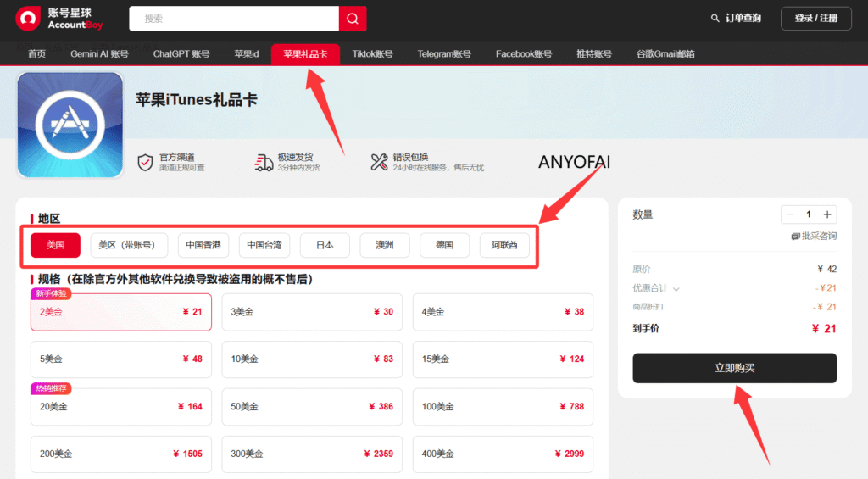Click the 登录 / 注册 button
Image resolution: width=868 pixels, height=479 pixels.
[816, 19]
